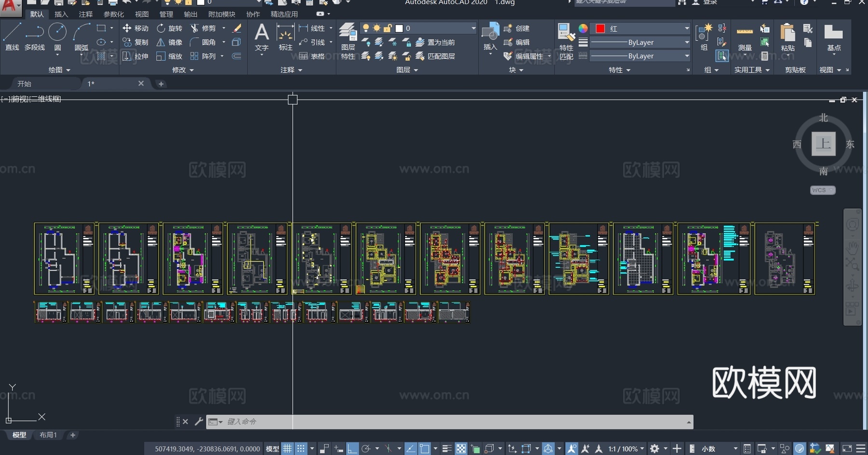Toggle drawing grid display in status bar
Screen dimensions: 868x455
tap(287, 449)
